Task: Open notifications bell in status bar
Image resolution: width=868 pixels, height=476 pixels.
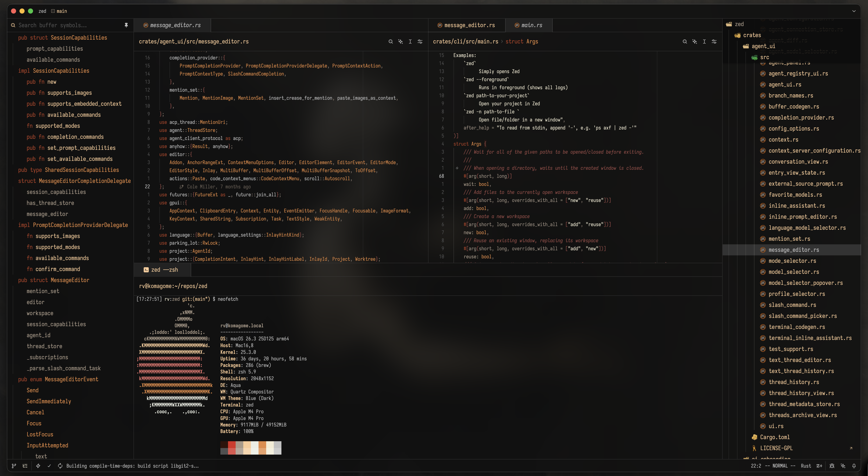Action: [854, 466]
